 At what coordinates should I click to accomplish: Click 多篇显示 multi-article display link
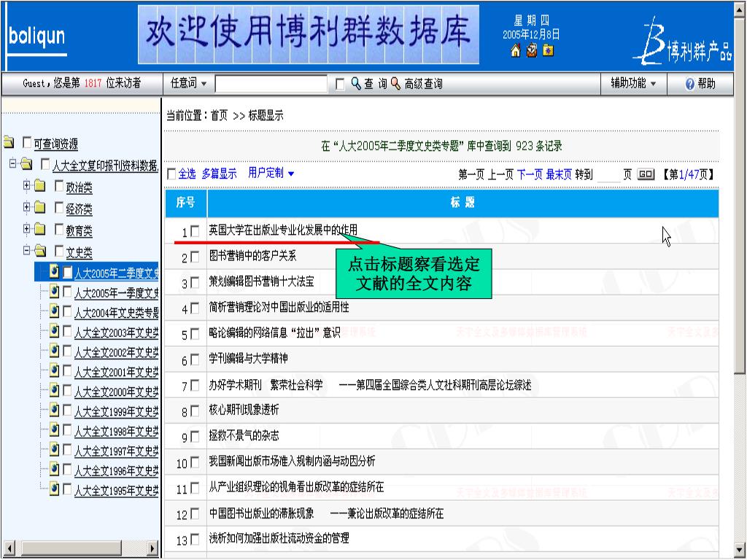coord(219,174)
